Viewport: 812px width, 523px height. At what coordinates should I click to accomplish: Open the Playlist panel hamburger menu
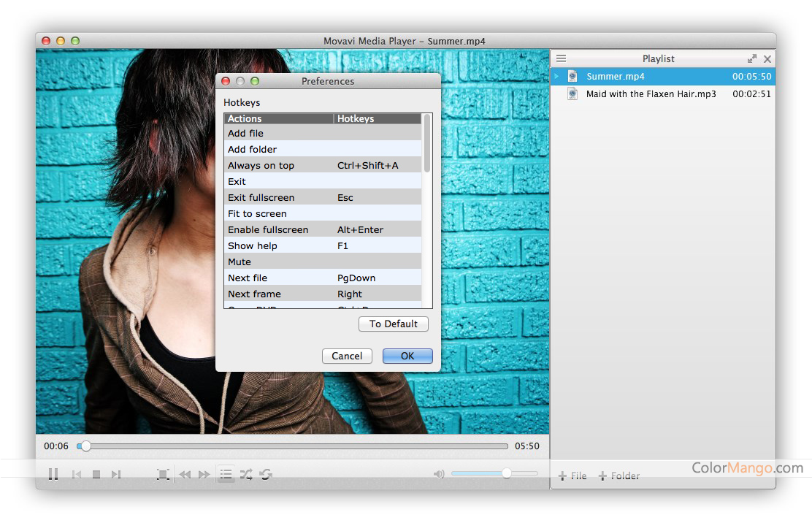(561, 58)
